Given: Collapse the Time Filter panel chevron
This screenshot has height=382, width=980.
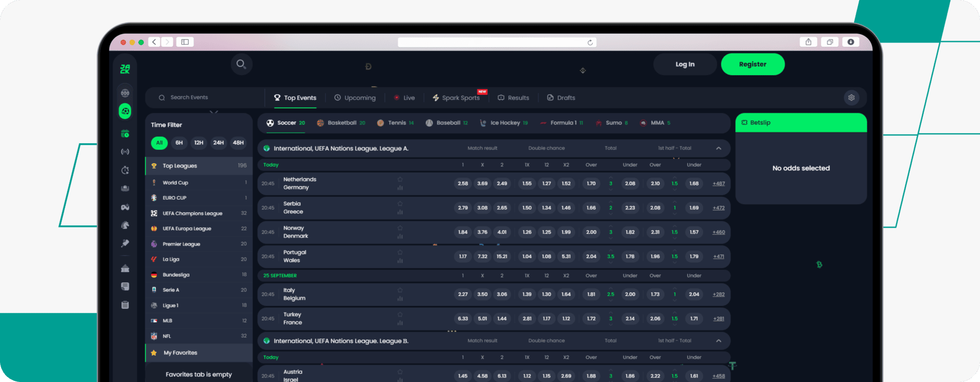Looking at the screenshot, I should (x=214, y=112).
